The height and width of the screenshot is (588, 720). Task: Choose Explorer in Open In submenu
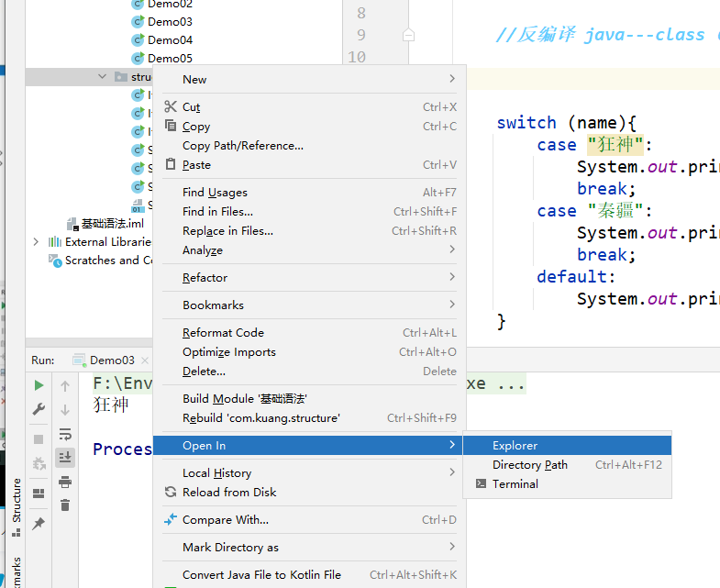(567, 446)
